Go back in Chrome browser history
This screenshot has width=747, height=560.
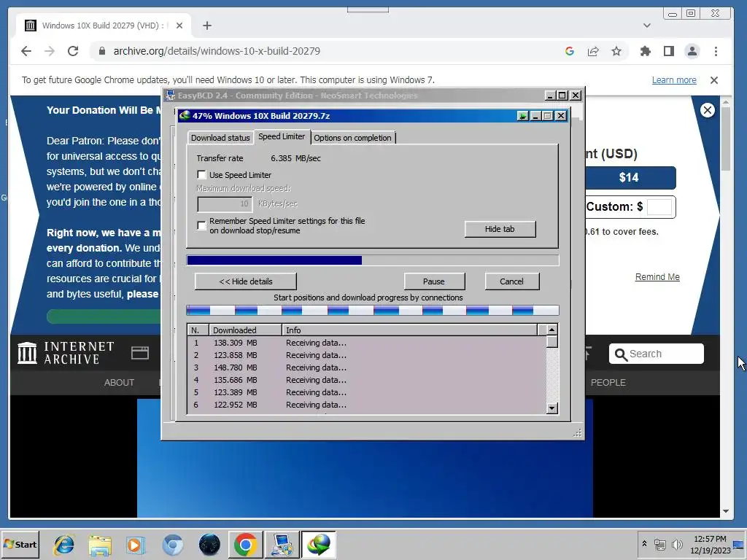tap(26, 51)
